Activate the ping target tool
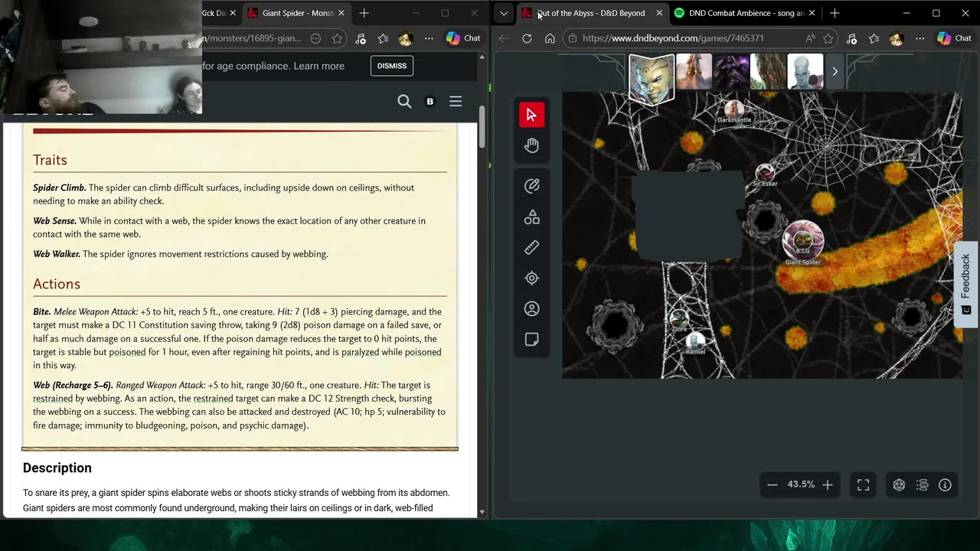Screen dimensions: 980x551 [x=531, y=279]
